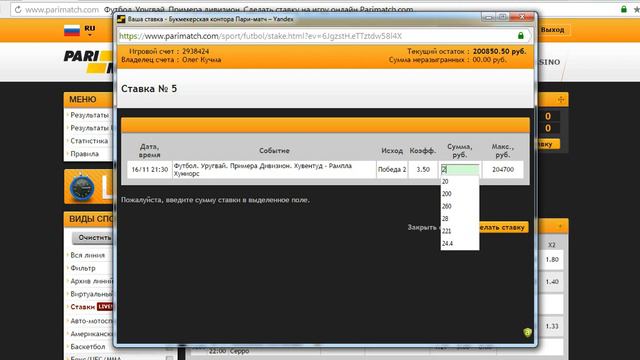Click the Победа 2 outcome cell
Screen dimensions: 640x360
click(392, 169)
